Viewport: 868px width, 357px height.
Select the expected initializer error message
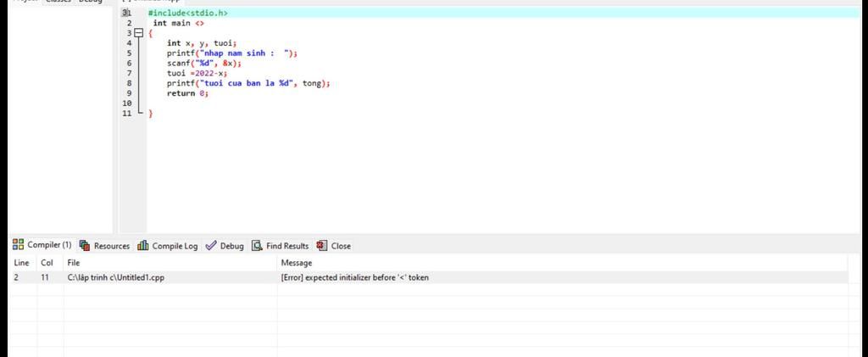(355, 278)
